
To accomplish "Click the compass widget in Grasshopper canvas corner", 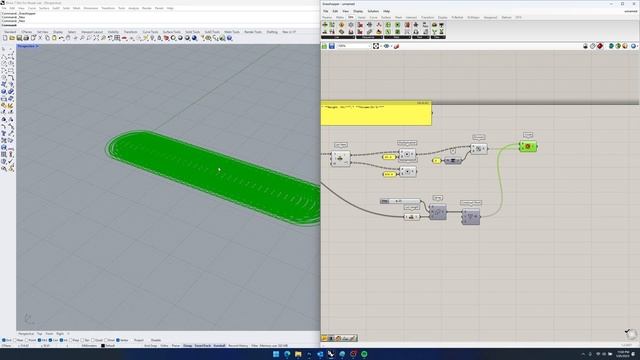I will click(631, 334).
